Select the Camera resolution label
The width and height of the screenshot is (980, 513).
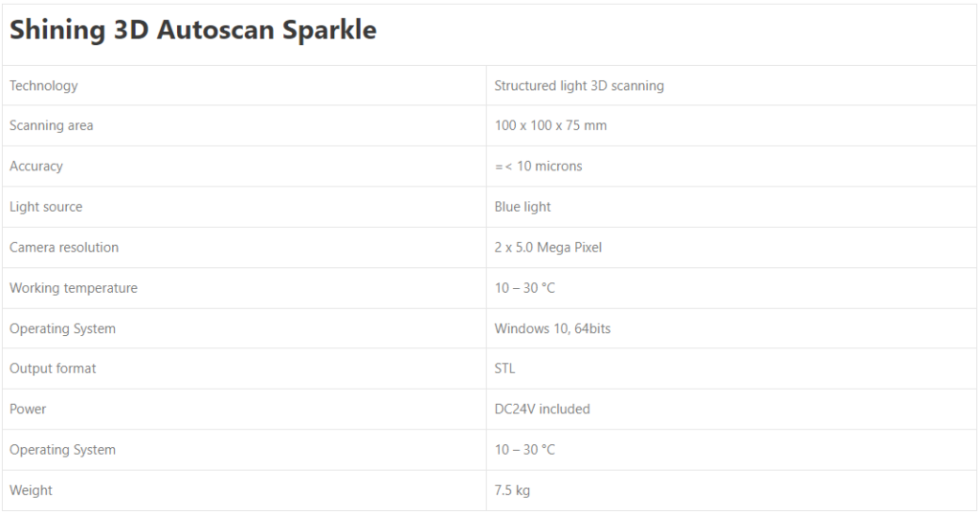click(64, 248)
